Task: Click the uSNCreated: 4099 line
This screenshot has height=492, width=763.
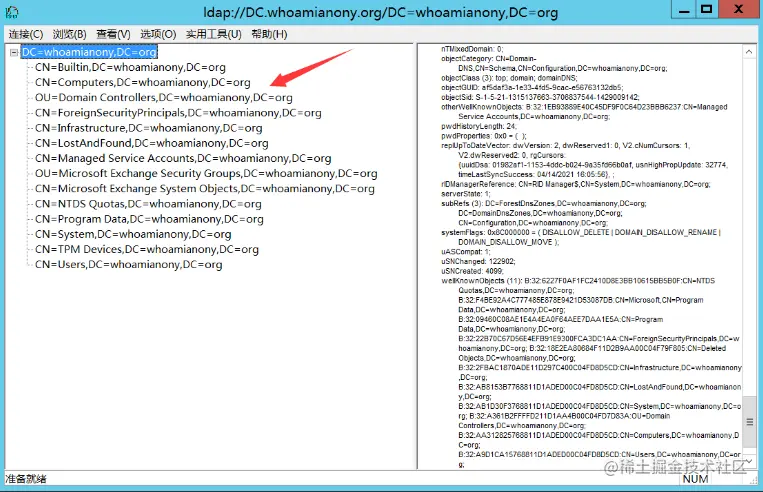Action: (x=472, y=271)
